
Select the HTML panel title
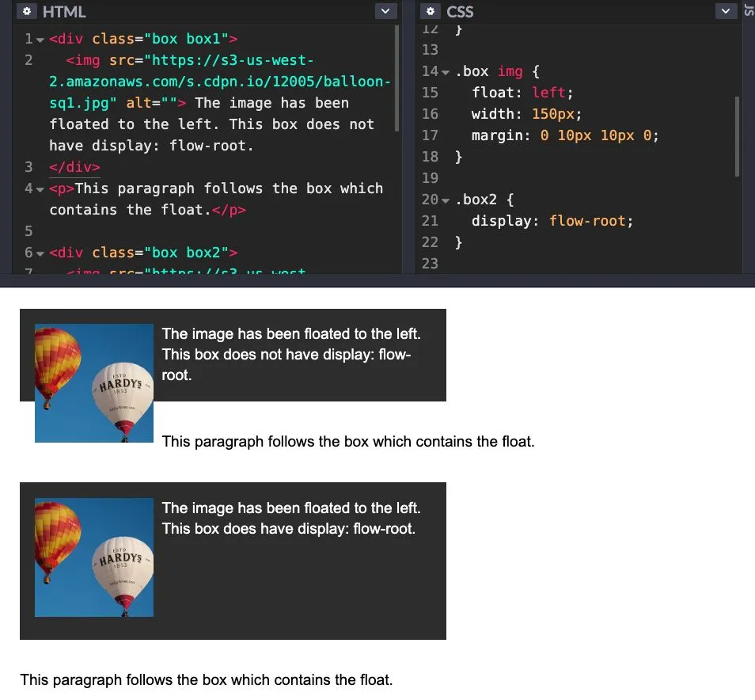64,12
